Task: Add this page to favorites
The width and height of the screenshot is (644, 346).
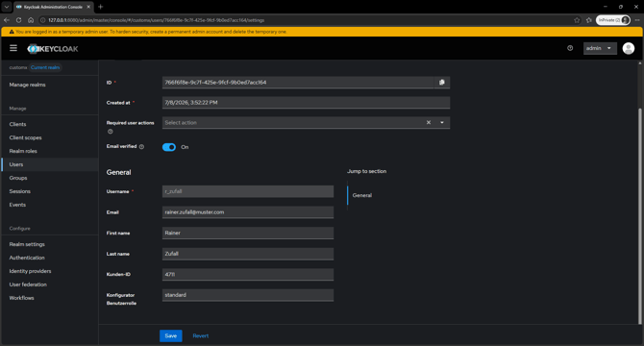Action: point(577,20)
